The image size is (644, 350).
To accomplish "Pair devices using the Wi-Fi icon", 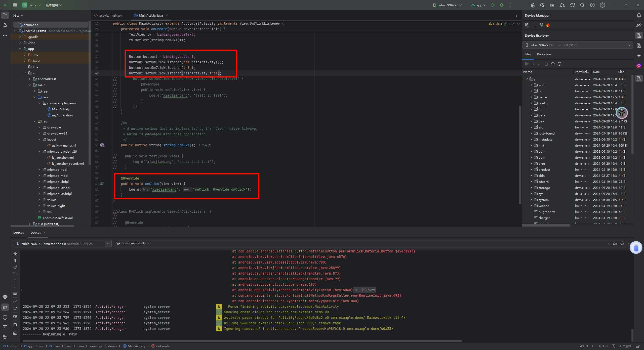I will pos(542,25).
